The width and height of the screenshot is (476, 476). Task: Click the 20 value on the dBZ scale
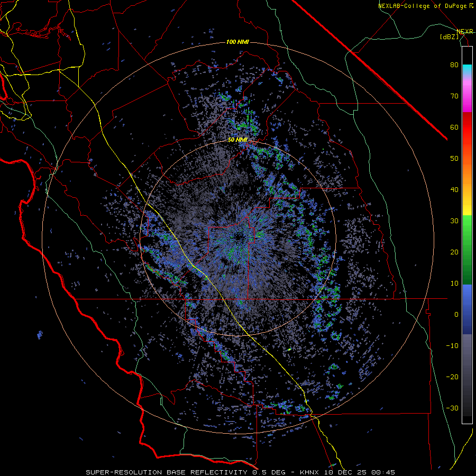tap(454, 252)
